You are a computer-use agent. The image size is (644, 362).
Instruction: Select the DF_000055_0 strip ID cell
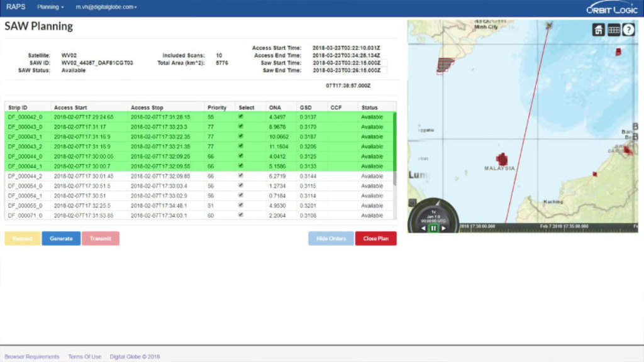coord(25,206)
